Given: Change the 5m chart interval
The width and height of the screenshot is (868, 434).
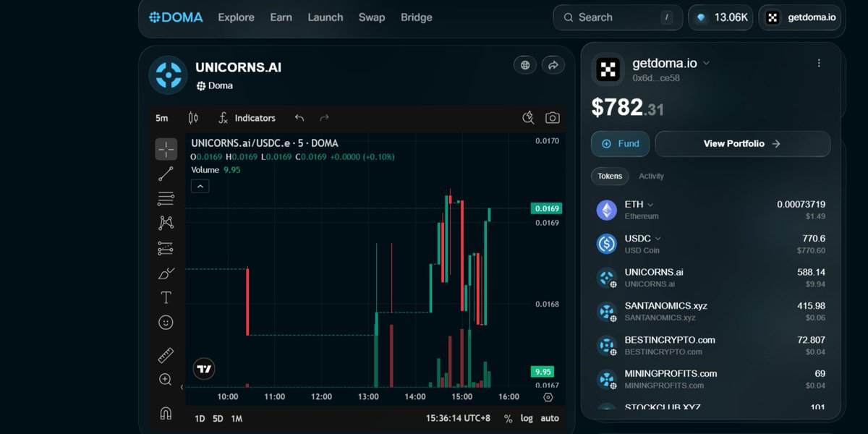Looking at the screenshot, I should click(x=162, y=118).
